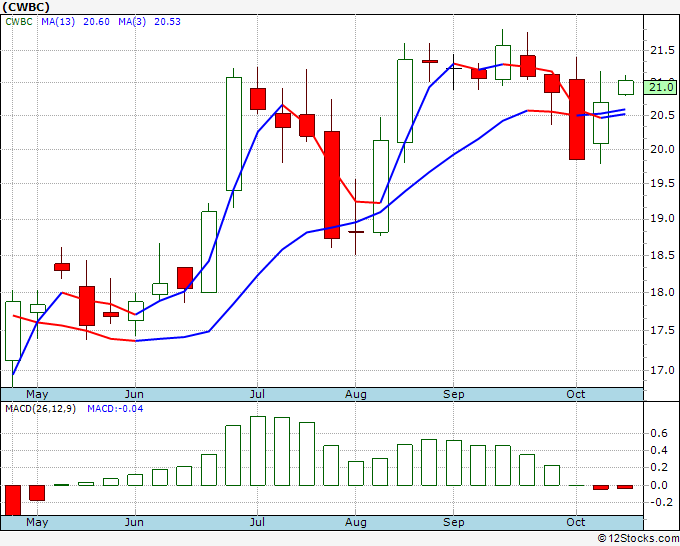The image size is (680, 546).
Task: Click the (CWBC) chart title
Action: coord(26,7)
